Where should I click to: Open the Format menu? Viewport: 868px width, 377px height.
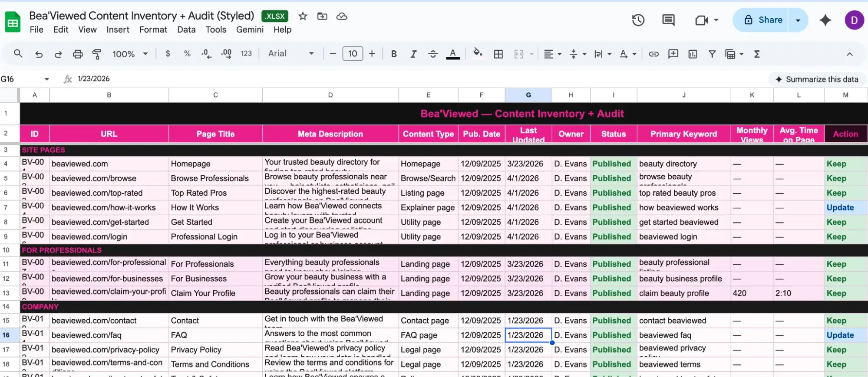(x=153, y=30)
